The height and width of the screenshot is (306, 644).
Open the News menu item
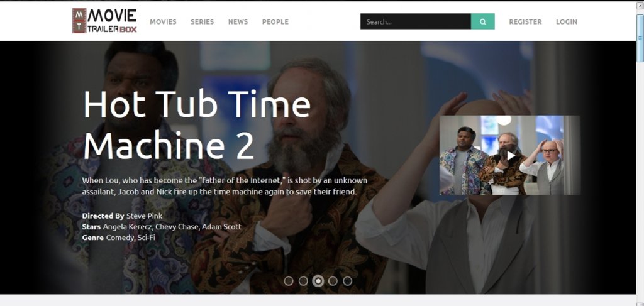pyautogui.click(x=238, y=22)
